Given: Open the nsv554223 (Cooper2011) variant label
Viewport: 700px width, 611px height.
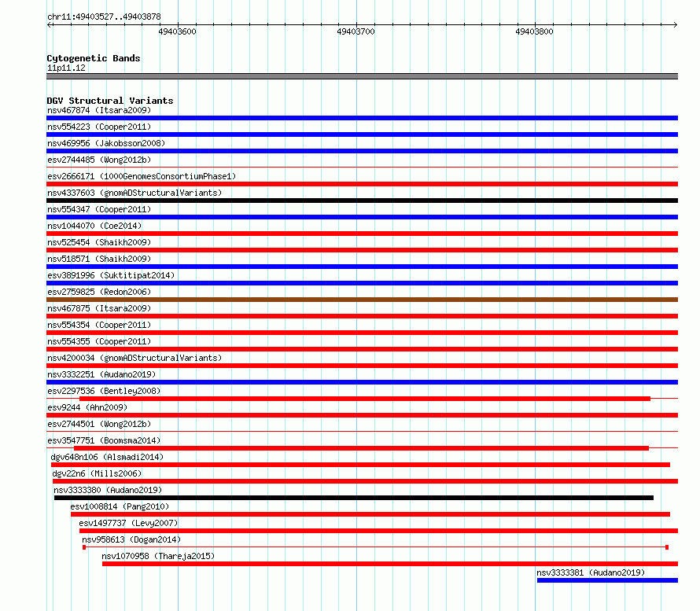Looking at the screenshot, I should [x=99, y=127].
